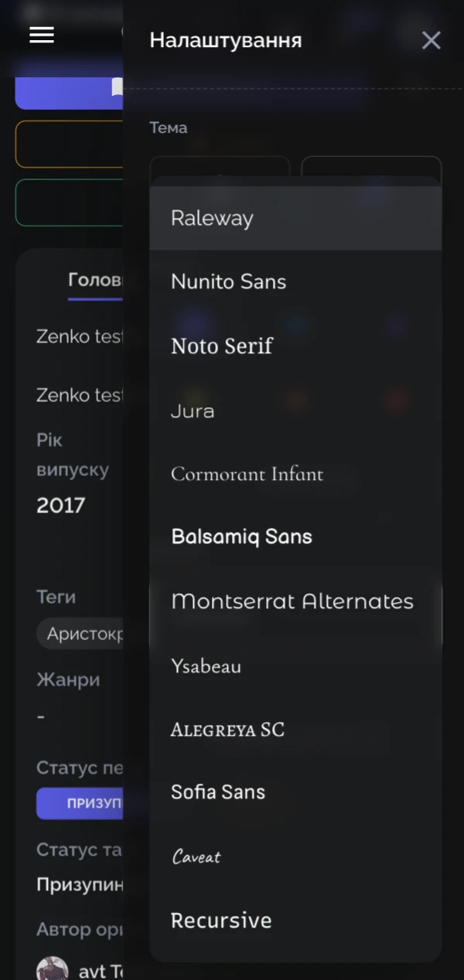Click the orange outlined button
464x980 pixels.
70,144
